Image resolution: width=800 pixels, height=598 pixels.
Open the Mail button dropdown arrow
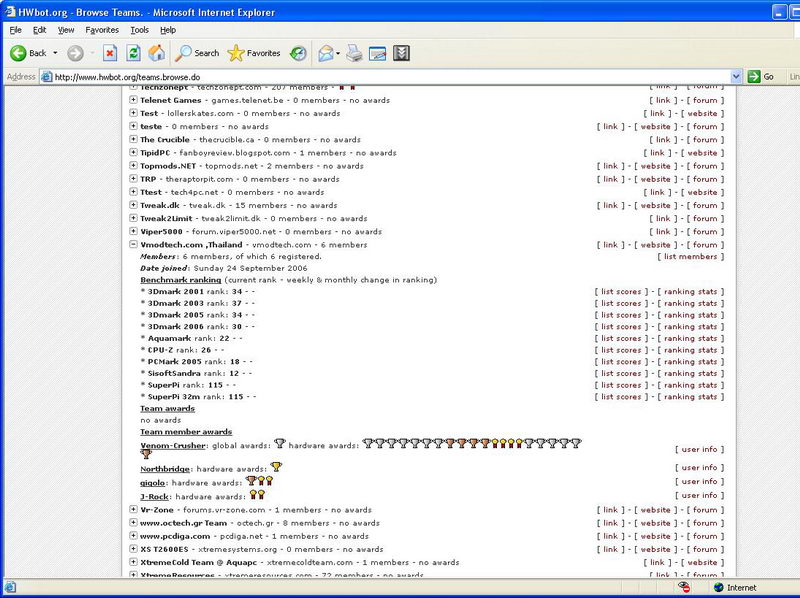338,53
